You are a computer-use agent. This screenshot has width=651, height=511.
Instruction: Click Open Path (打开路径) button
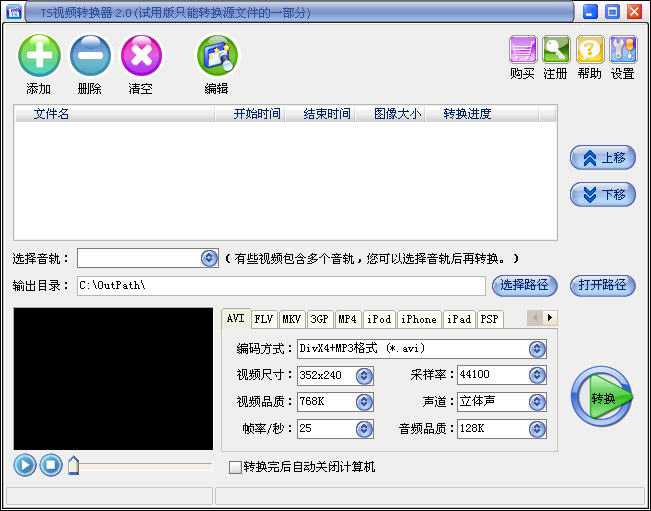pyautogui.click(x=602, y=285)
